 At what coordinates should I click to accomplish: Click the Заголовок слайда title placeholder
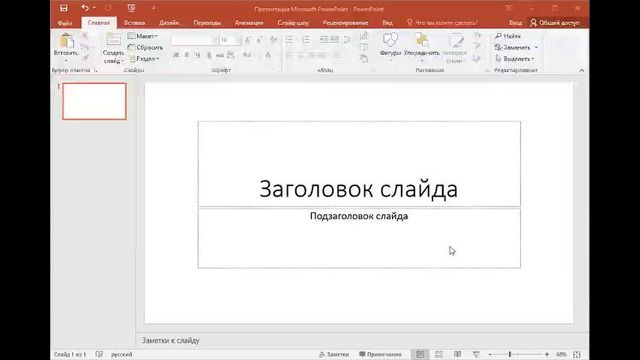(359, 164)
